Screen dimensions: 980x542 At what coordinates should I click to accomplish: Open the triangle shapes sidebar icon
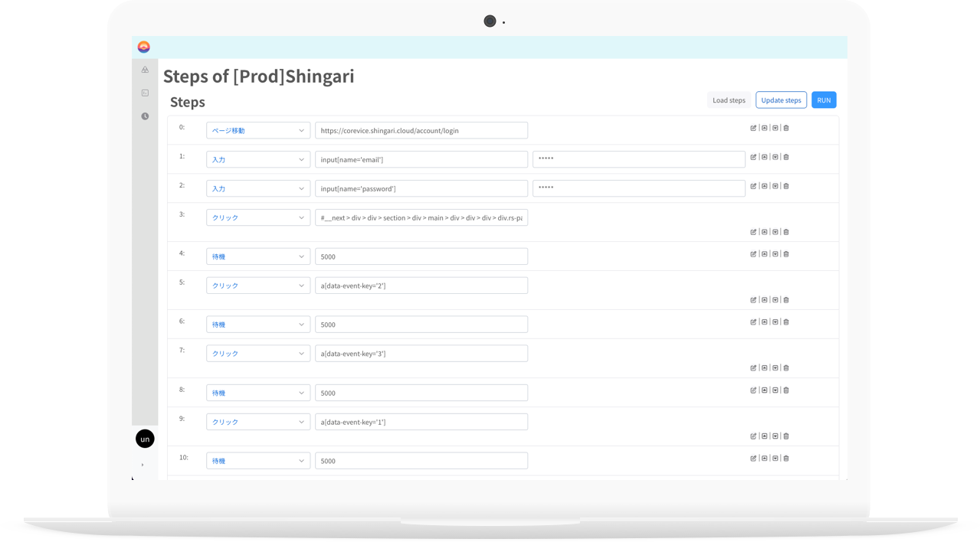tap(145, 70)
